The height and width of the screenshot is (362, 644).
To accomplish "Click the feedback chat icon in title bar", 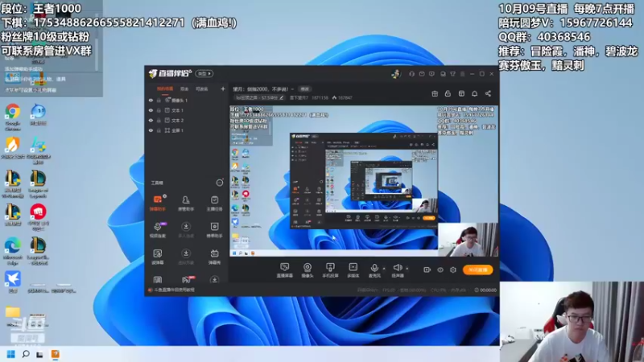I will [x=431, y=74].
